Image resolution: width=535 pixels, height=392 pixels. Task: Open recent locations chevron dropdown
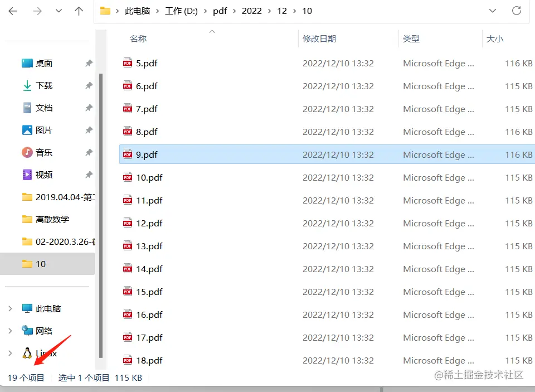59,11
